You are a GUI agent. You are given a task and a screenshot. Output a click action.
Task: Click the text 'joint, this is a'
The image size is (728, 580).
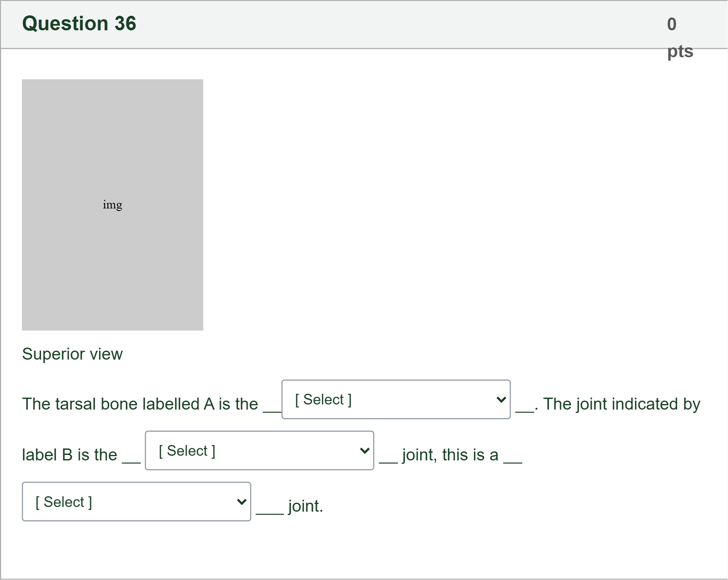pos(450,455)
